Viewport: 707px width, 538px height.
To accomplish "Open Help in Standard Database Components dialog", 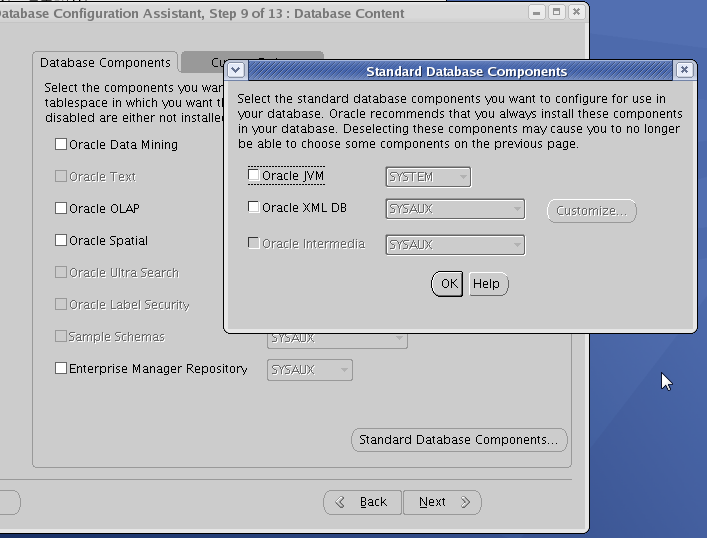I will [x=489, y=284].
